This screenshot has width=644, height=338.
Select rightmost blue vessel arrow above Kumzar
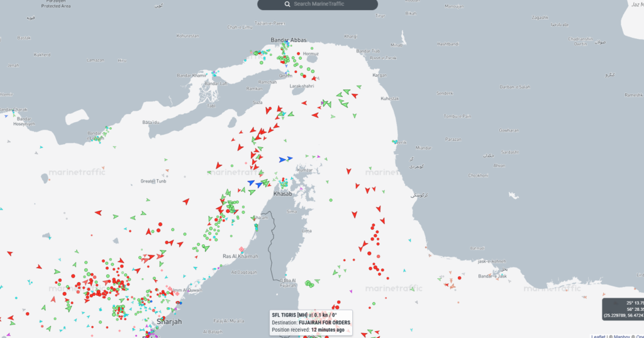point(290,159)
